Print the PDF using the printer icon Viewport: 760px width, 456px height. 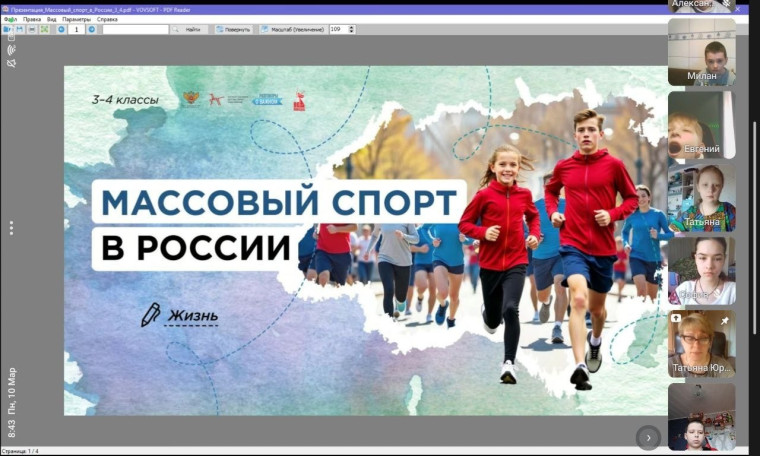[32, 30]
